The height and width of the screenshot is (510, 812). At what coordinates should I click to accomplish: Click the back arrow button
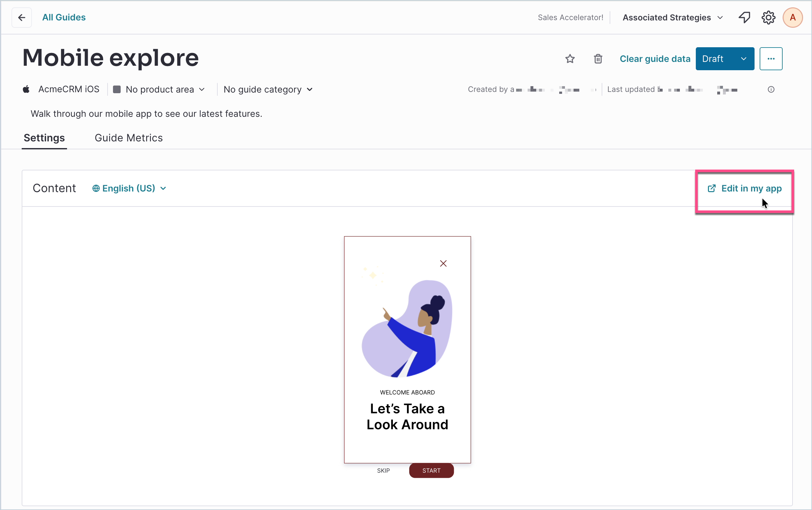coord(22,18)
